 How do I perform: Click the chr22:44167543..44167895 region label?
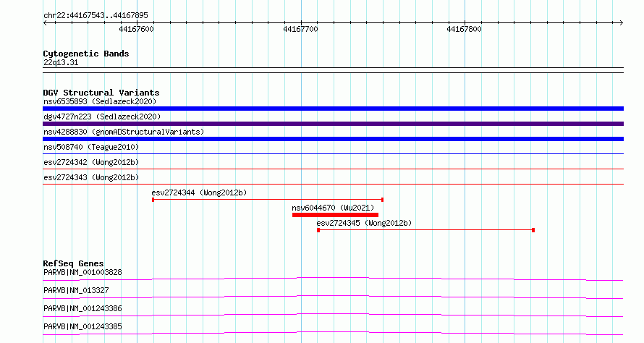point(96,16)
